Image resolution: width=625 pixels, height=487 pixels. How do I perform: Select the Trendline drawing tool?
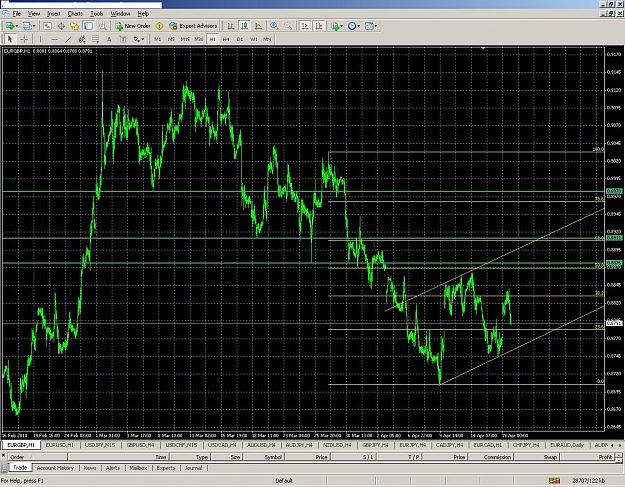click(68, 39)
